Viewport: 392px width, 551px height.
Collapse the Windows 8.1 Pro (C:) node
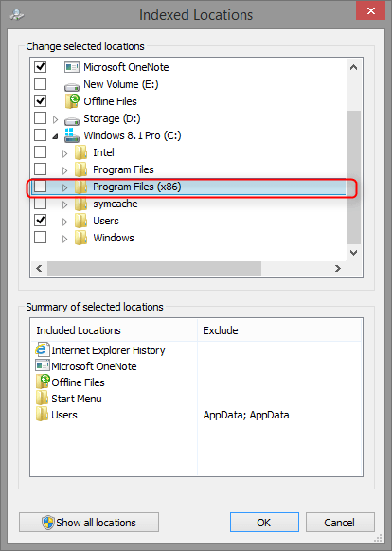tap(55, 136)
